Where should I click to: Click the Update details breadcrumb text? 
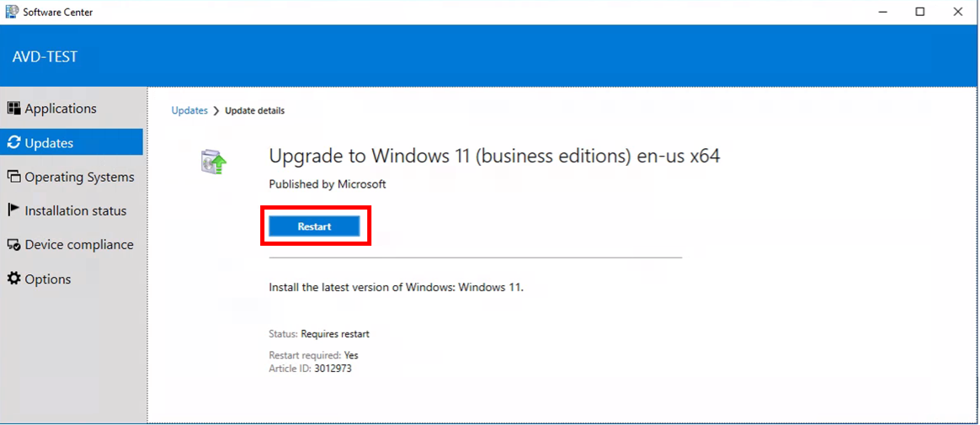(x=254, y=110)
